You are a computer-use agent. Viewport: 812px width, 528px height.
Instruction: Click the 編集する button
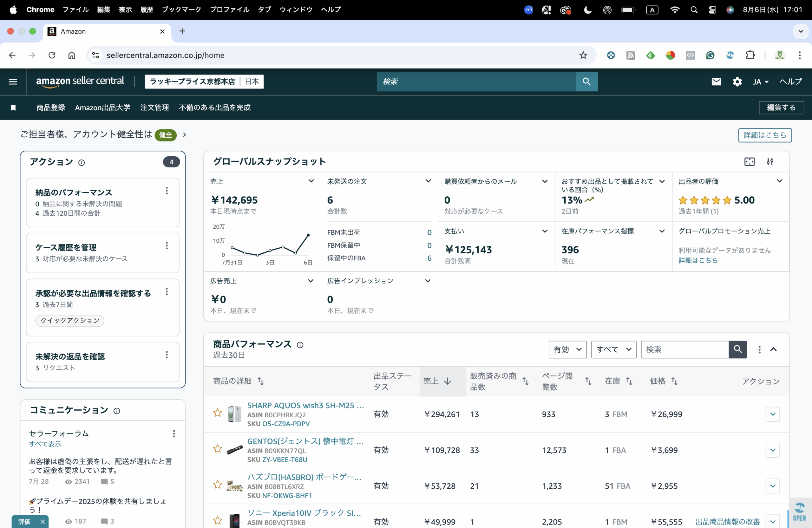click(x=781, y=108)
